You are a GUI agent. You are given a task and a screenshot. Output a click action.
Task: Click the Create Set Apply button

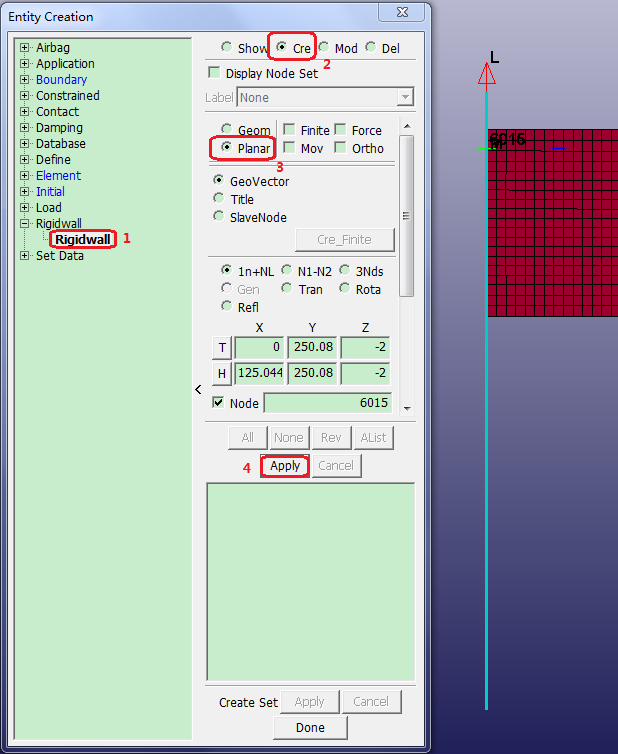(x=310, y=702)
